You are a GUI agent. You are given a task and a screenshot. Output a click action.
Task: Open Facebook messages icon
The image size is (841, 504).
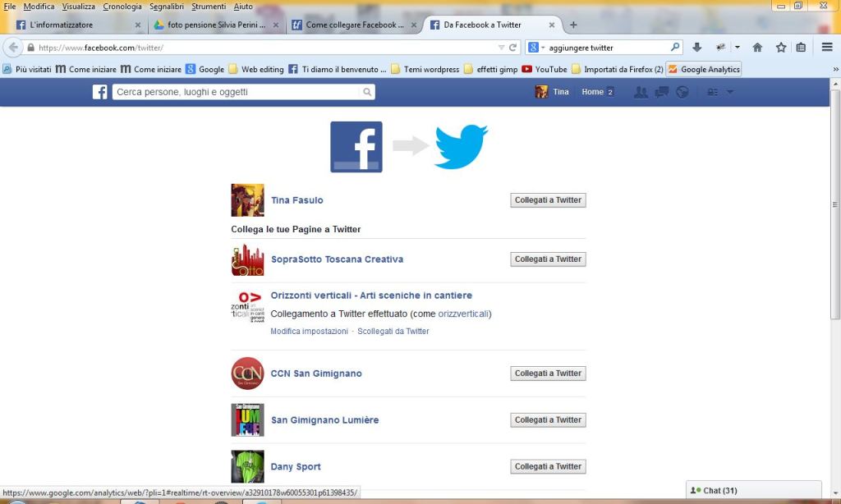tap(662, 92)
